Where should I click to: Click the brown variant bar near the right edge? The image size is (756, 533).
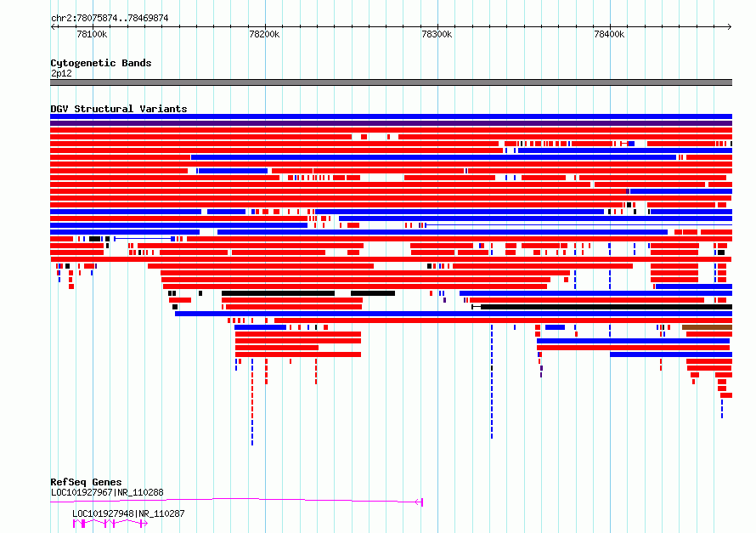[708, 327]
